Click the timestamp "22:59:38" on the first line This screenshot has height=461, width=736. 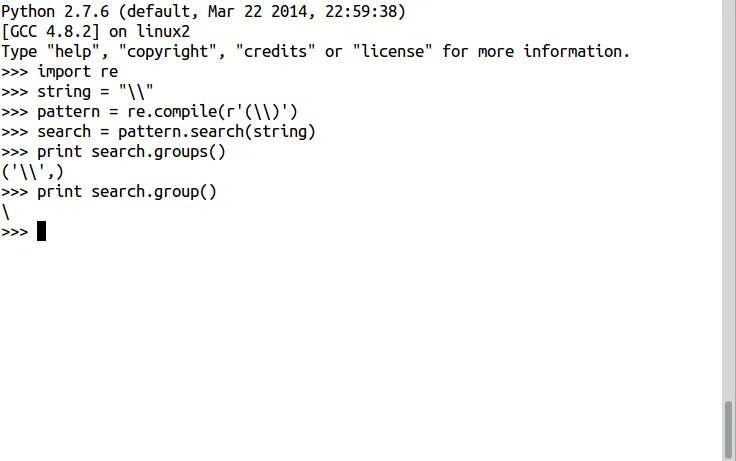[x=361, y=12]
